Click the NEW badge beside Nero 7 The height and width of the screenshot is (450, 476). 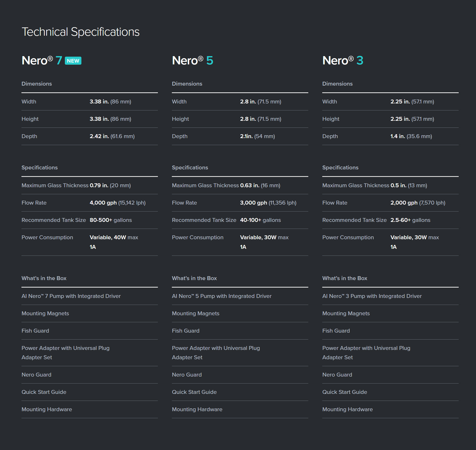(73, 61)
